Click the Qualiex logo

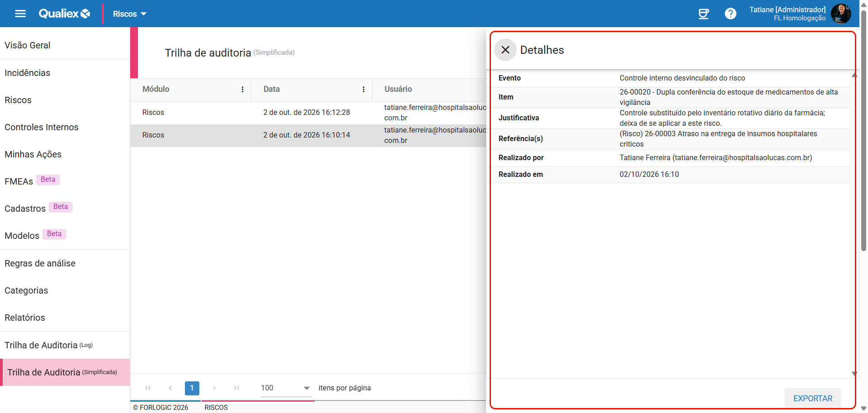click(x=64, y=14)
